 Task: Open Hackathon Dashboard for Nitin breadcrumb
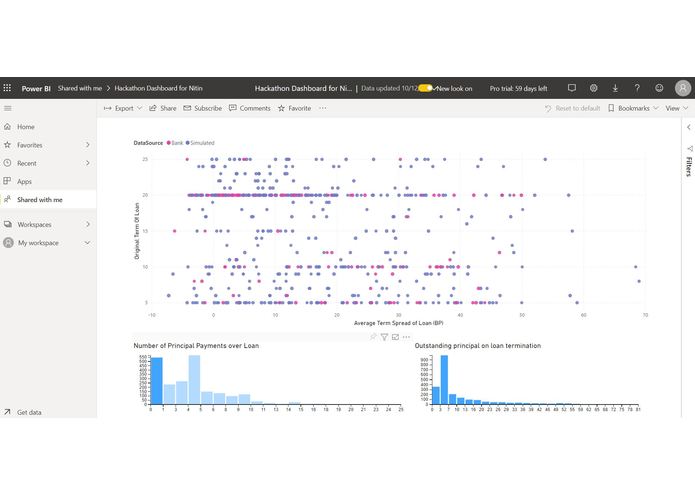[158, 88]
